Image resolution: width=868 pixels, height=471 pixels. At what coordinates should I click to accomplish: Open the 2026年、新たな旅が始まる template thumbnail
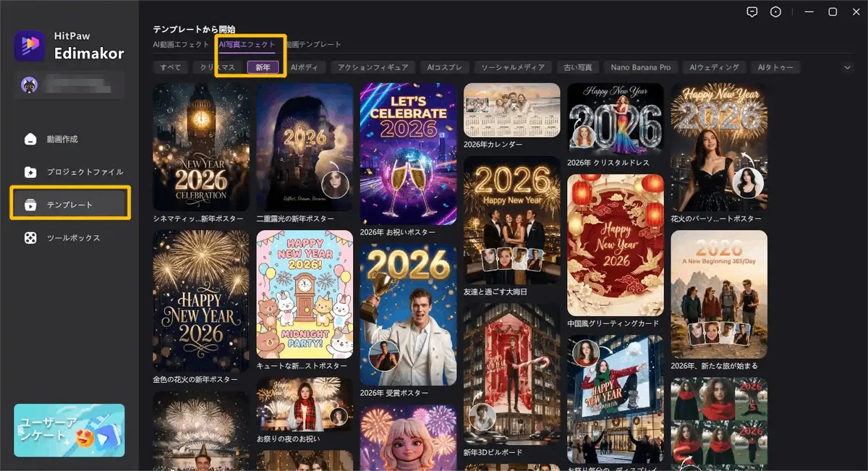click(719, 294)
